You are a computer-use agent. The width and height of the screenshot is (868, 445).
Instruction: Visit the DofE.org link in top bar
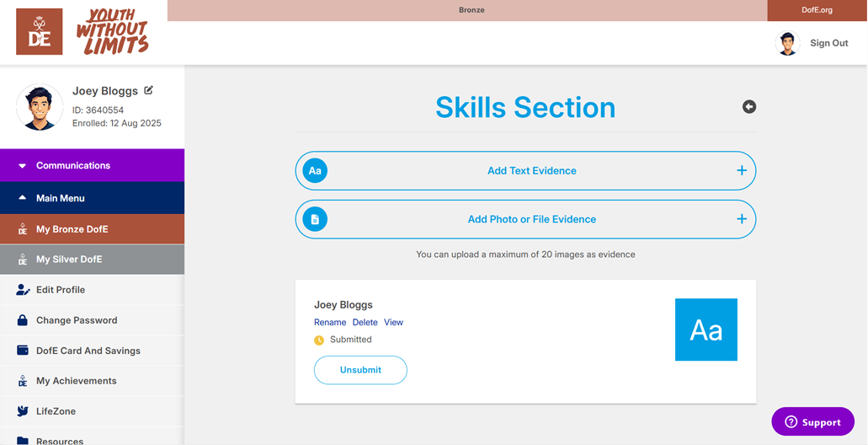coord(817,10)
